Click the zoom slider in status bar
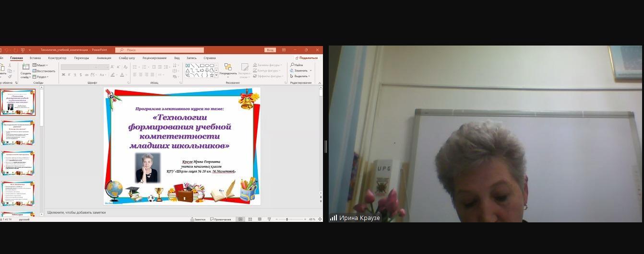 click(x=287, y=219)
